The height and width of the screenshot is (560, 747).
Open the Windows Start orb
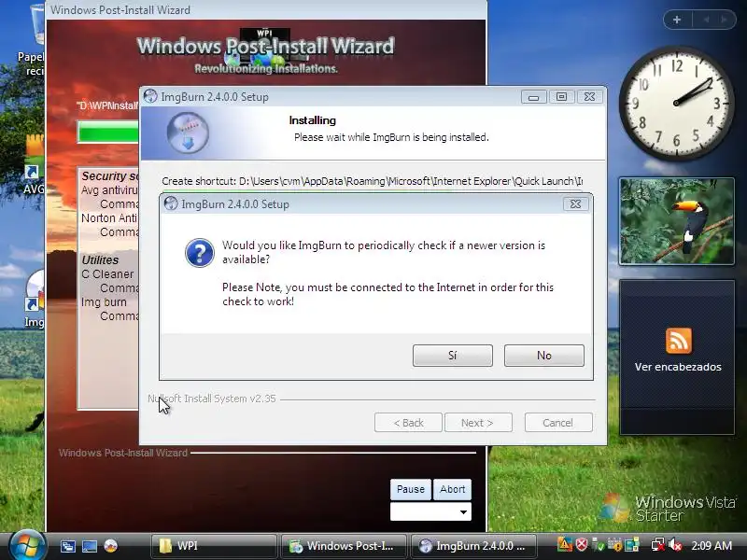pyautogui.click(x=27, y=546)
